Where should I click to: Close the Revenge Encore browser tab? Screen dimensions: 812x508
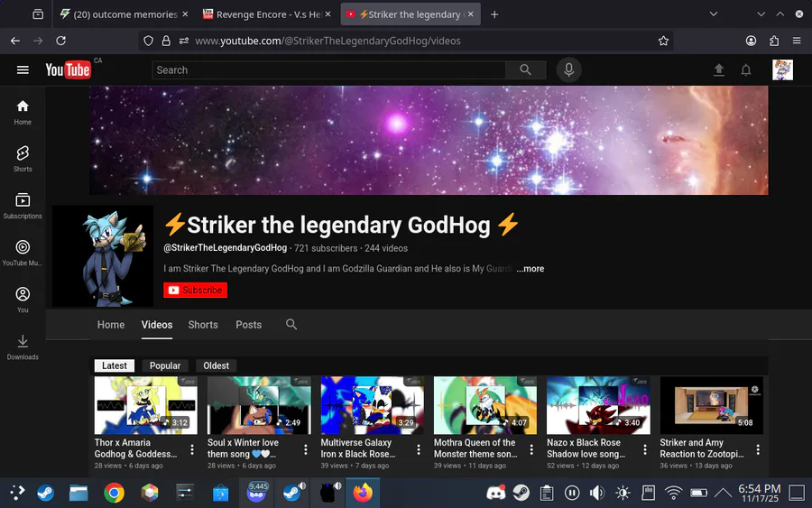tap(328, 14)
